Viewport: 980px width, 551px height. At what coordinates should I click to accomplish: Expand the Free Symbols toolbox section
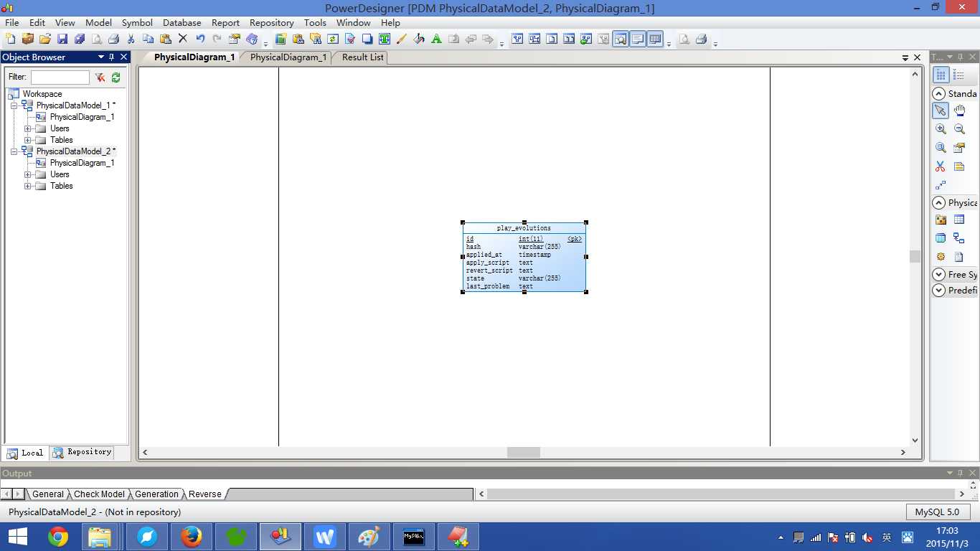click(938, 275)
